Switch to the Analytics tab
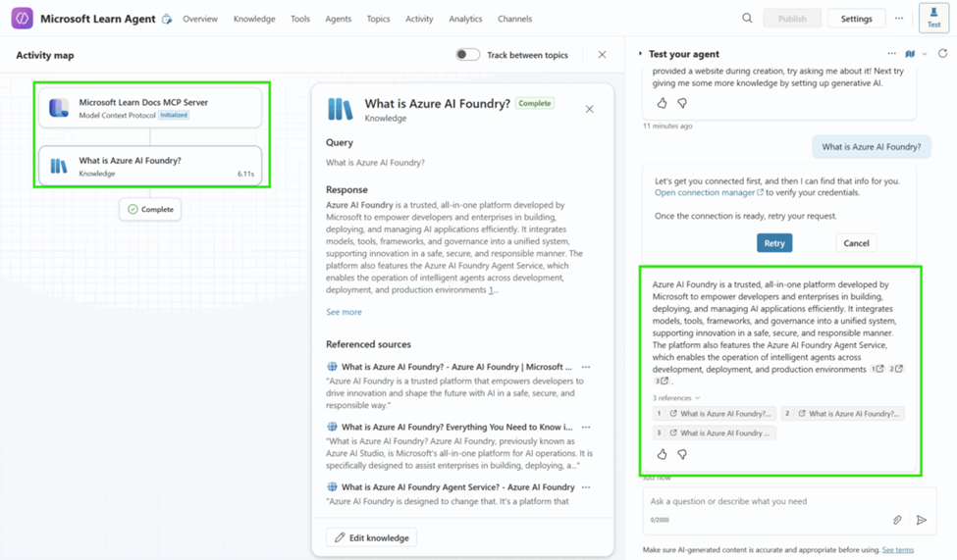 click(x=465, y=19)
